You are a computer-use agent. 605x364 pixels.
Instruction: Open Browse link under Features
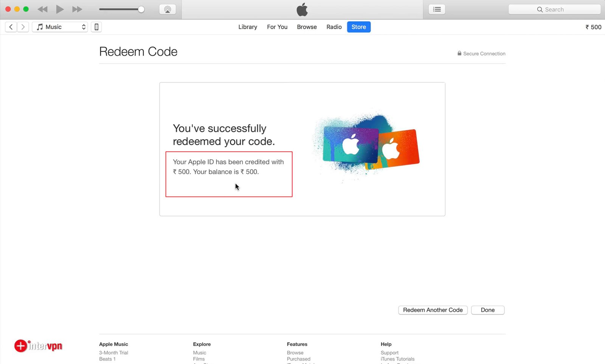295,353
